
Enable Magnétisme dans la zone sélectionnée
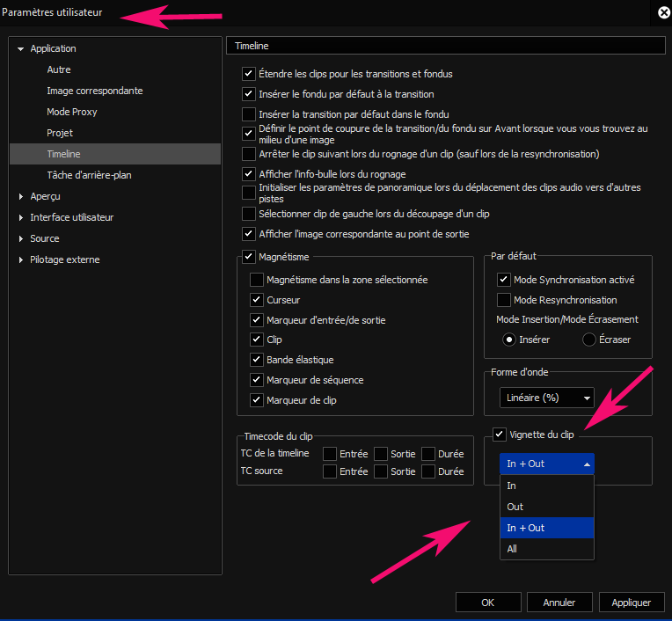pyautogui.click(x=256, y=280)
